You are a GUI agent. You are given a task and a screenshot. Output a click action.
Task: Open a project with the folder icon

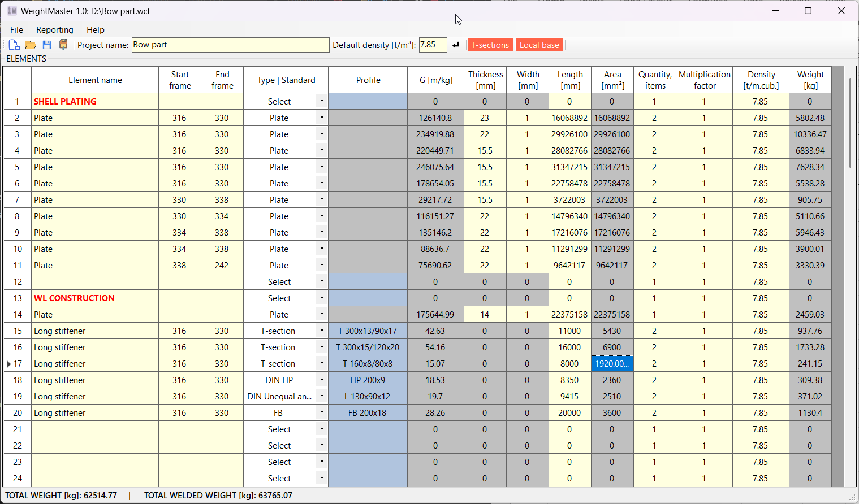coord(31,45)
